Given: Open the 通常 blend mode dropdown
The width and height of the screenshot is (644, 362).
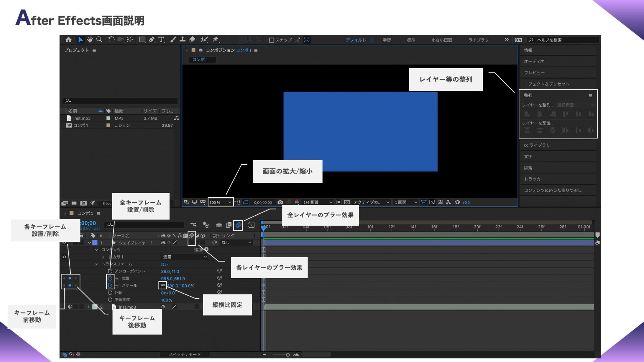Looking at the screenshot, I should (x=185, y=257).
